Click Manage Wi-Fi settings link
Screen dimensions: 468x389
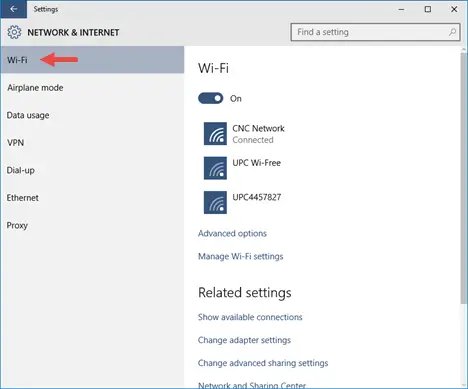point(241,256)
